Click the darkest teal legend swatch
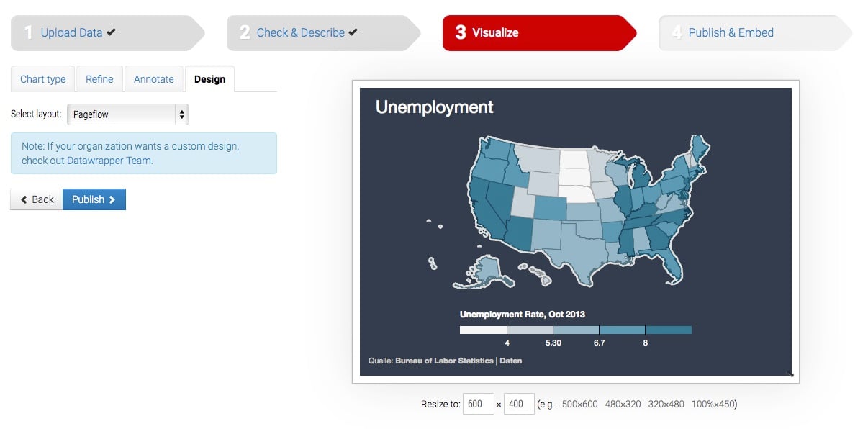Viewport: 868px width, 429px height. pos(668,330)
